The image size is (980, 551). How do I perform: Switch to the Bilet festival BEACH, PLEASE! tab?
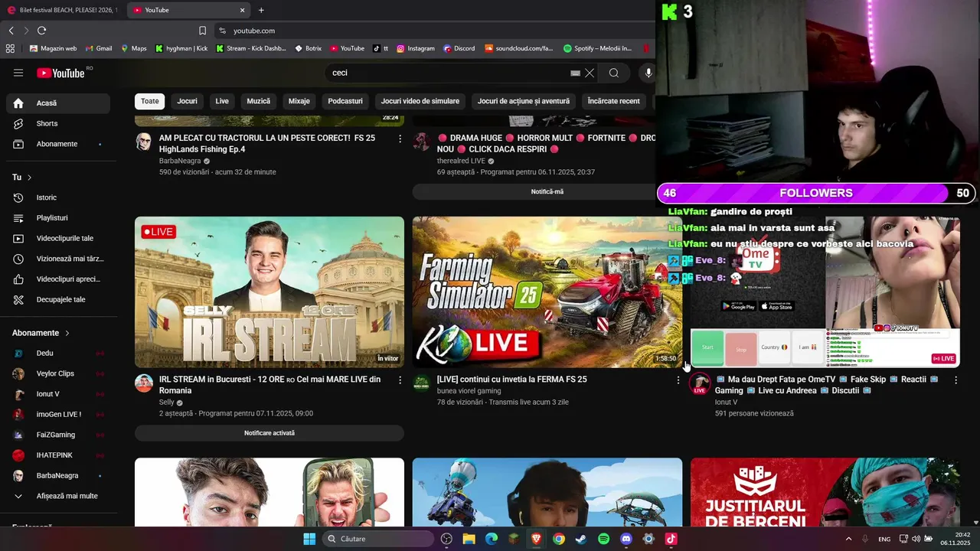point(63,10)
